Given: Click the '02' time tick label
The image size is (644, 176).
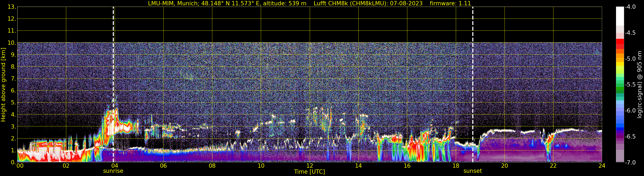Looking at the screenshot, I should tap(66, 166).
